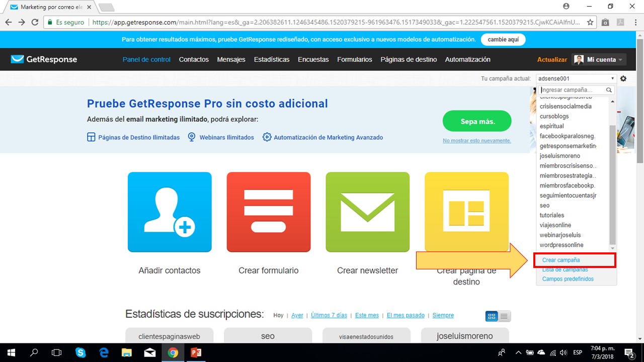The image size is (644, 362).
Task: Open the Crear formulario red tile
Action: pyautogui.click(x=269, y=212)
